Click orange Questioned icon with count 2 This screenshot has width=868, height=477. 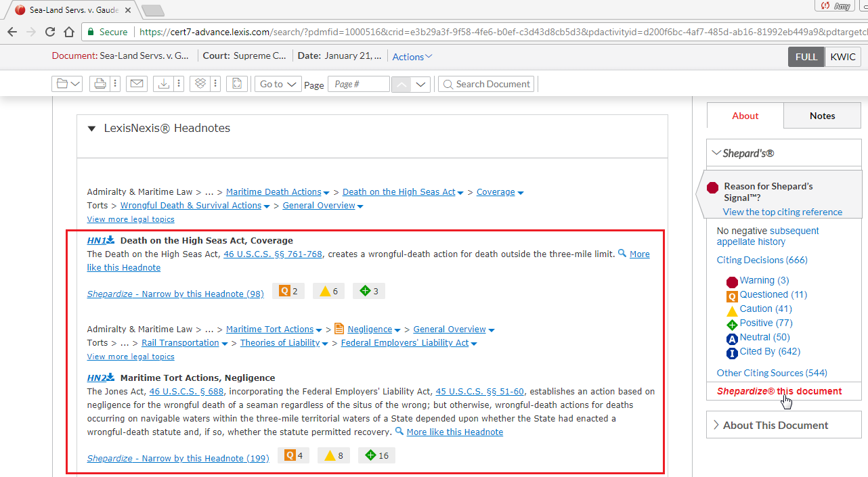click(x=284, y=291)
